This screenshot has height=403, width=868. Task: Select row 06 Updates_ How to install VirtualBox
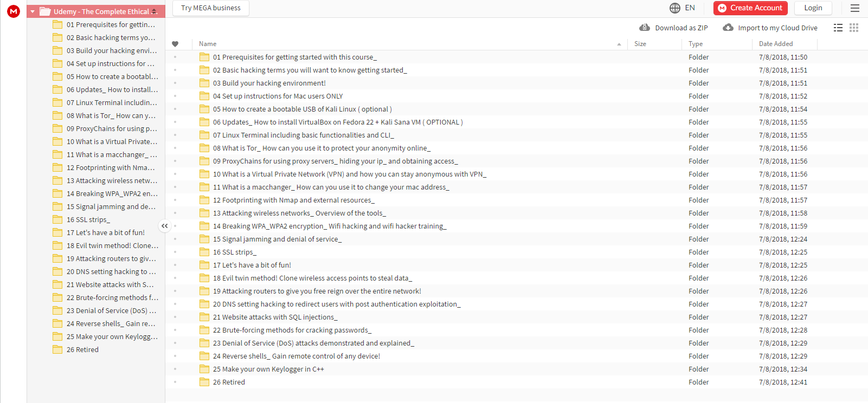(517, 122)
